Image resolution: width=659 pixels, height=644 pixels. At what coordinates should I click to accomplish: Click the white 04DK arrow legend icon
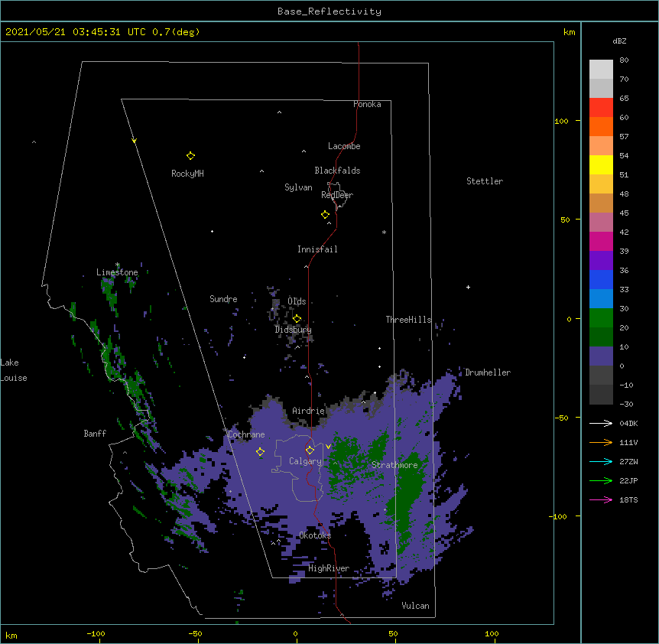[x=601, y=423]
